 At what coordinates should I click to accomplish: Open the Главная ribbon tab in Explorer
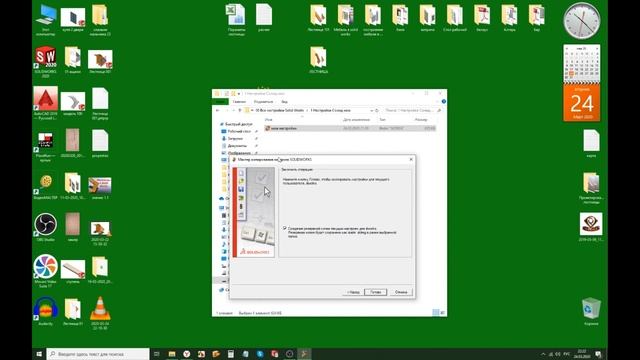[x=239, y=102]
